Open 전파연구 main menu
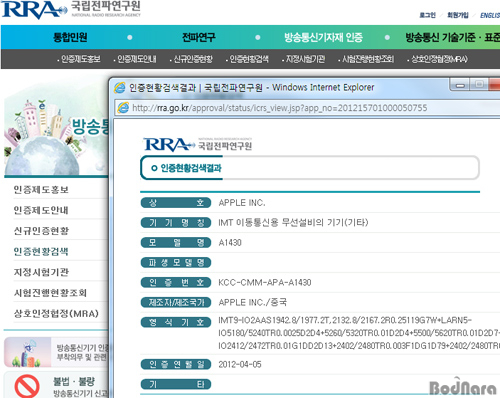 tap(199, 37)
